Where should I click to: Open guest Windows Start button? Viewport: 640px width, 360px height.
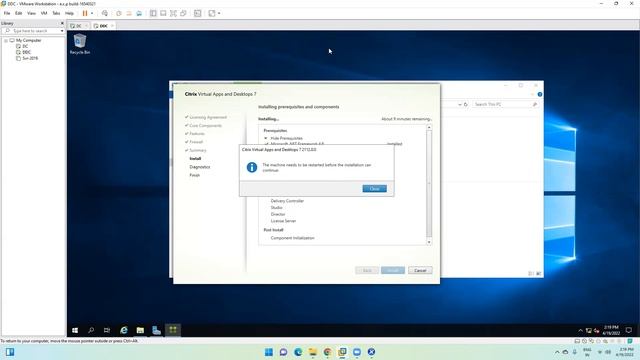[75, 330]
